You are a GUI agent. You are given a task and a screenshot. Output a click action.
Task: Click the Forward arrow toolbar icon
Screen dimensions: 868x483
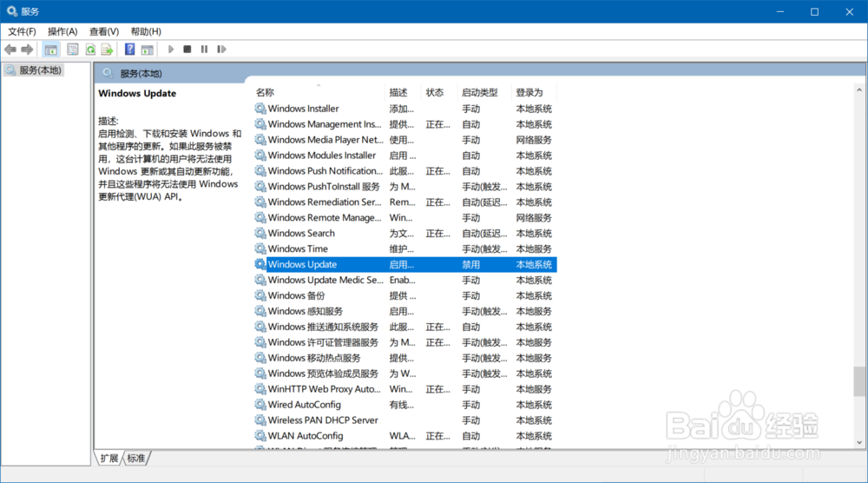(27, 50)
